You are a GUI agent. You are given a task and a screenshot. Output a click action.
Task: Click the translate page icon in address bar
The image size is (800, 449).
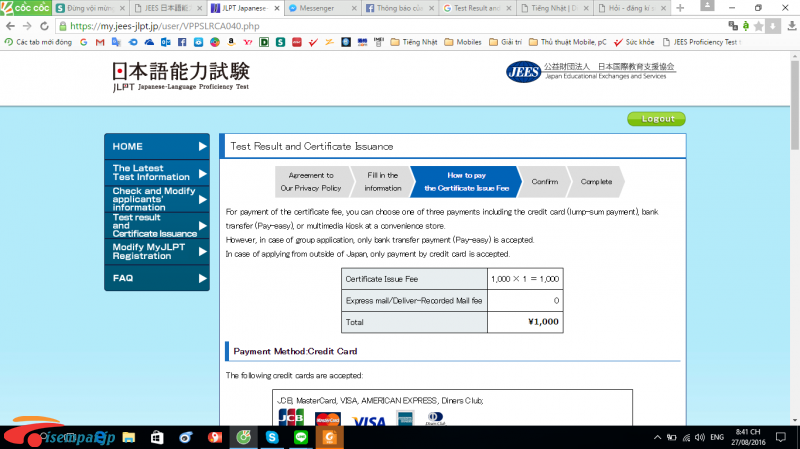(733, 26)
